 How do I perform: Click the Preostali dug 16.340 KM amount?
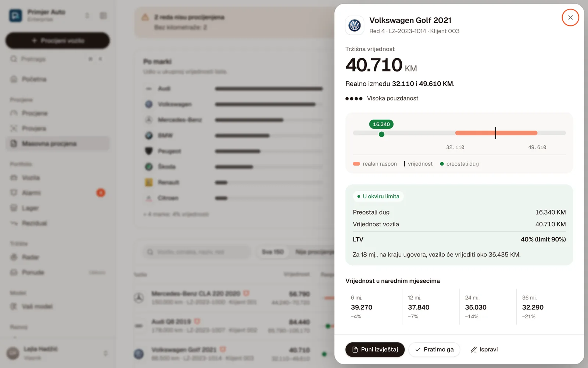click(x=551, y=212)
